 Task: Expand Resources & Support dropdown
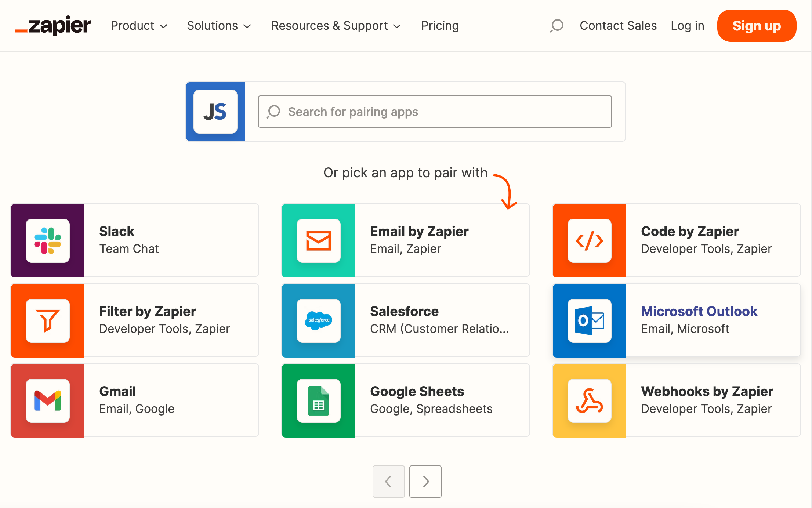point(336,26)
